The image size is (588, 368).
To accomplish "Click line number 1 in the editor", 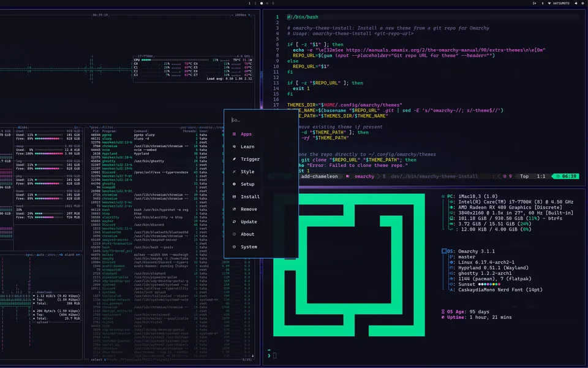I will (x=277, y=17).
